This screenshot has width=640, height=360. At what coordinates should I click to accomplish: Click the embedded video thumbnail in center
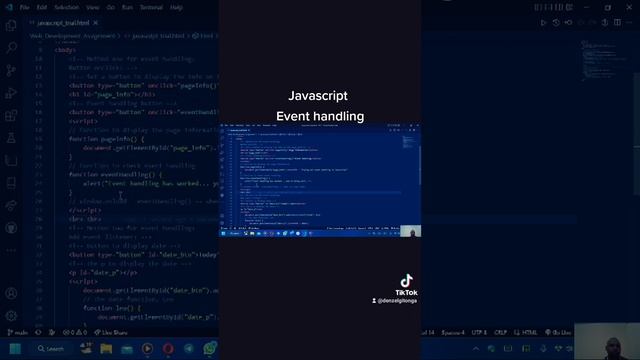pos(320,180)
